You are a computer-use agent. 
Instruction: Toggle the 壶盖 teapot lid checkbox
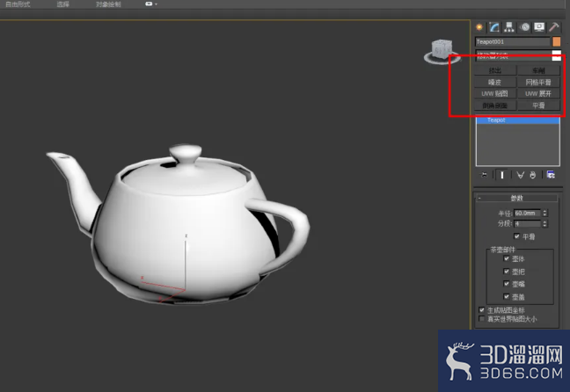(507, 296)
